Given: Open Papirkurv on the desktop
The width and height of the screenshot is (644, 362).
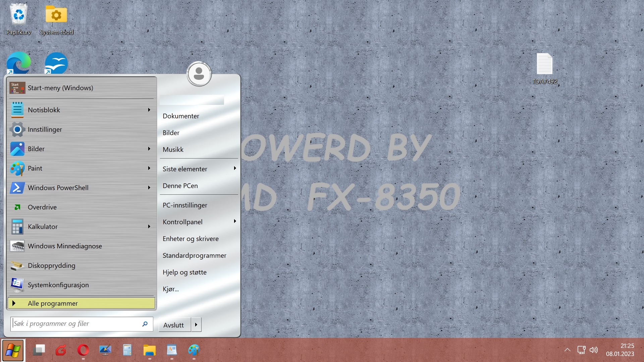Looking at the screenshot, I should coord(19,15).
